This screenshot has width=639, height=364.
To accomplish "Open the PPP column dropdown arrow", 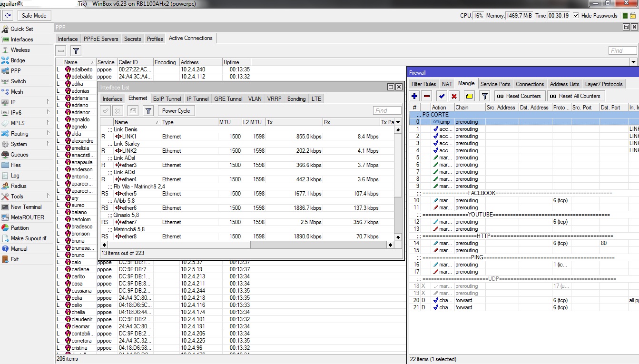I will (x=633, y=62).
